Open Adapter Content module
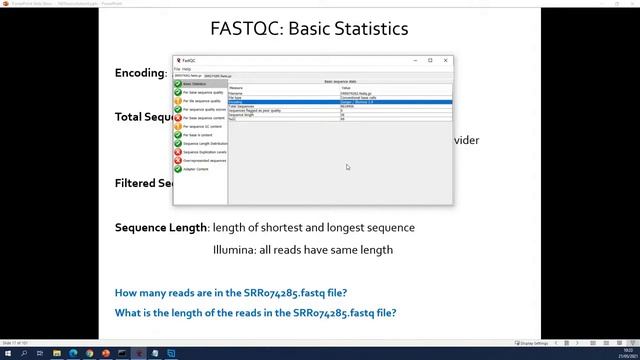The image size is (640, 360). tap(200, 169)
